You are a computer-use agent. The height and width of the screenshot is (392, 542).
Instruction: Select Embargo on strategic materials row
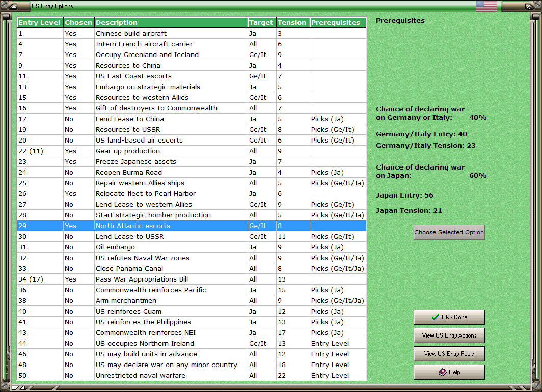point(192,87)
